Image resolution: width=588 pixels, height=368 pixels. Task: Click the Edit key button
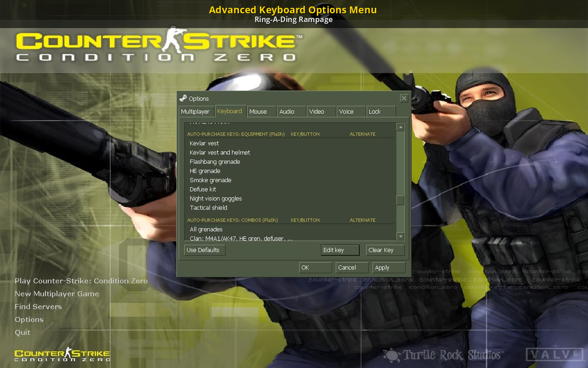pyautogui.click(x=340, y=250)
